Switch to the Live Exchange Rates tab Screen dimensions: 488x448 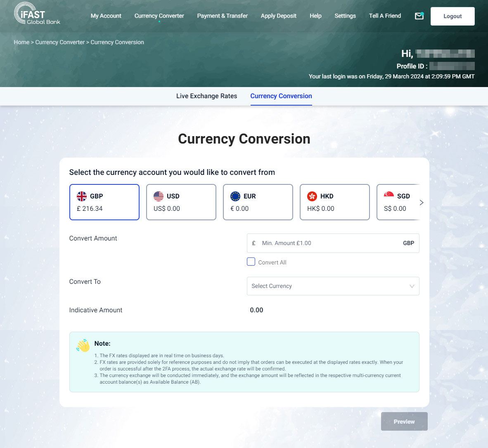[x=206, y=96]
